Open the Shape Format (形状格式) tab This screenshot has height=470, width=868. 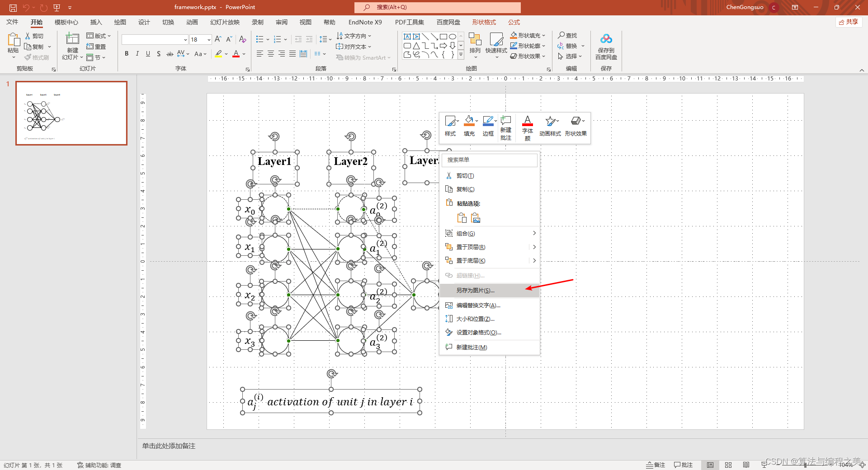coord(484,22)
